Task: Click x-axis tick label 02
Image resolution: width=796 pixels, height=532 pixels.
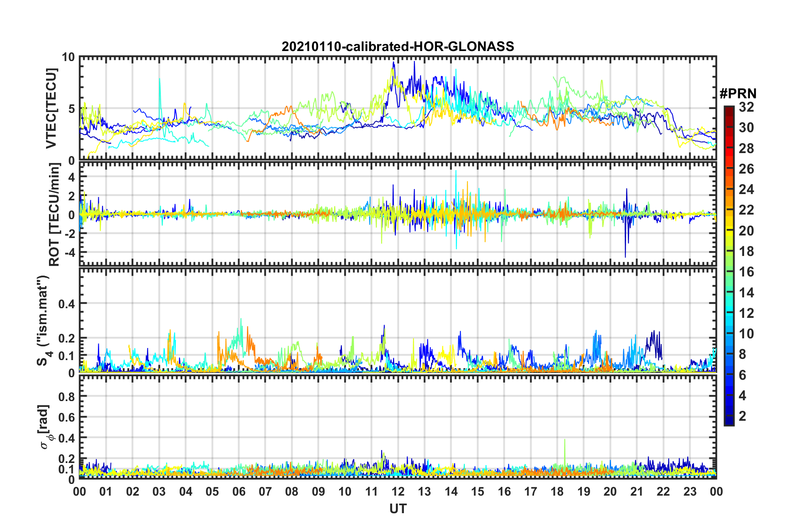Action: 133,492
